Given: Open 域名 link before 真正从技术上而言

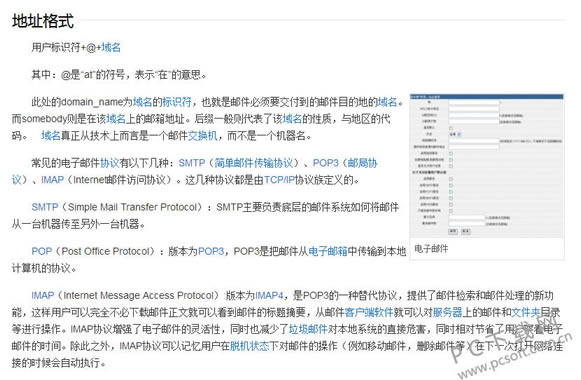Looking at the screenshot, I should click(x=51, y=136).
